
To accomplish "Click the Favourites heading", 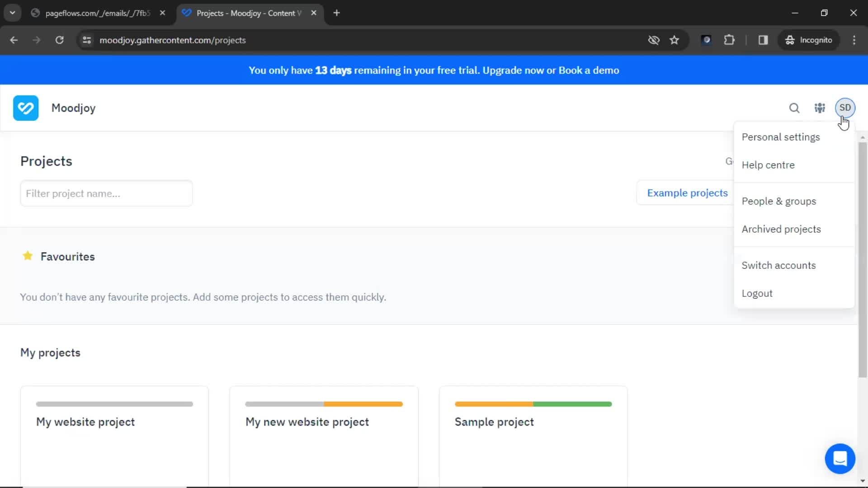I will coord(68,257).
